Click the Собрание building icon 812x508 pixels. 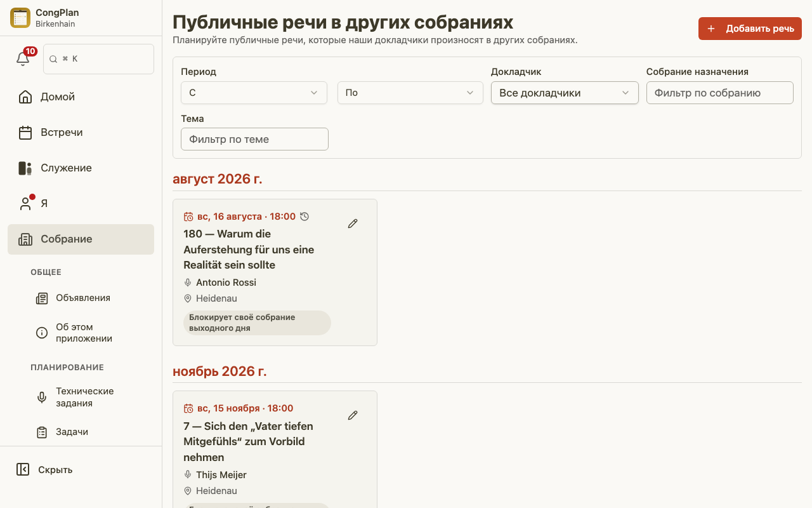tap(25, 239)
